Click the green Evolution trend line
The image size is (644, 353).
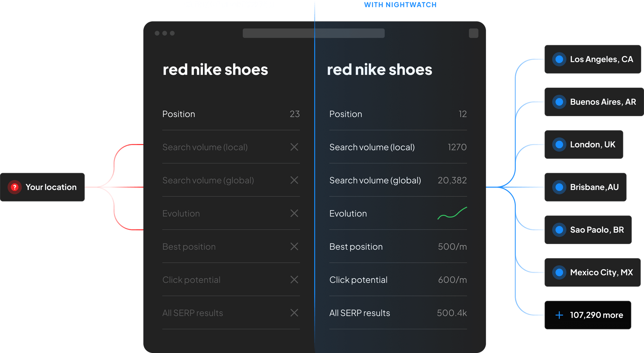pos(452,213)
